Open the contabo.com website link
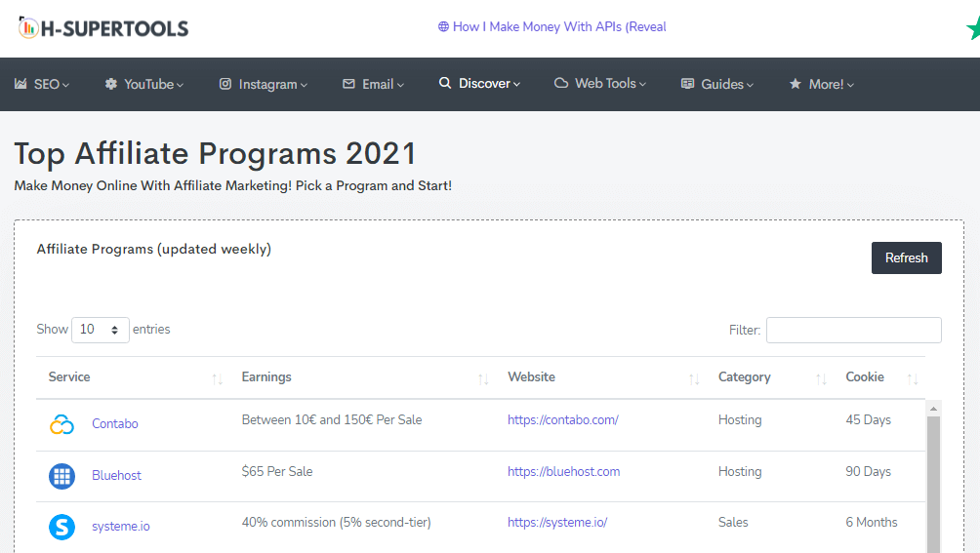The height and width of the screenshot is (553, 980). click(x=563, y=420)
